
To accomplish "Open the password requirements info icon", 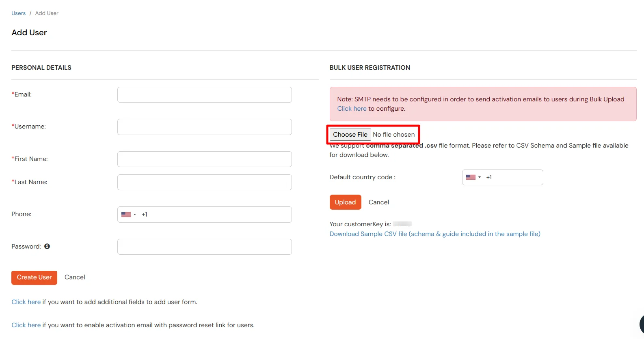I will (x=47, y=246).
